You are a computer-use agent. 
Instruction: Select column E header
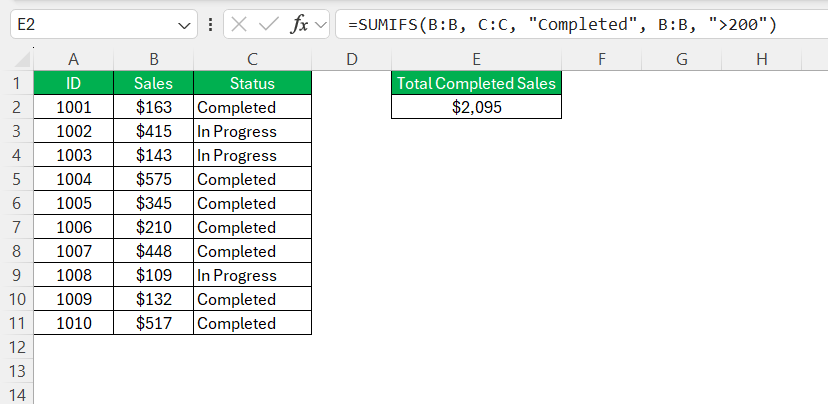(x=476, y=60)
